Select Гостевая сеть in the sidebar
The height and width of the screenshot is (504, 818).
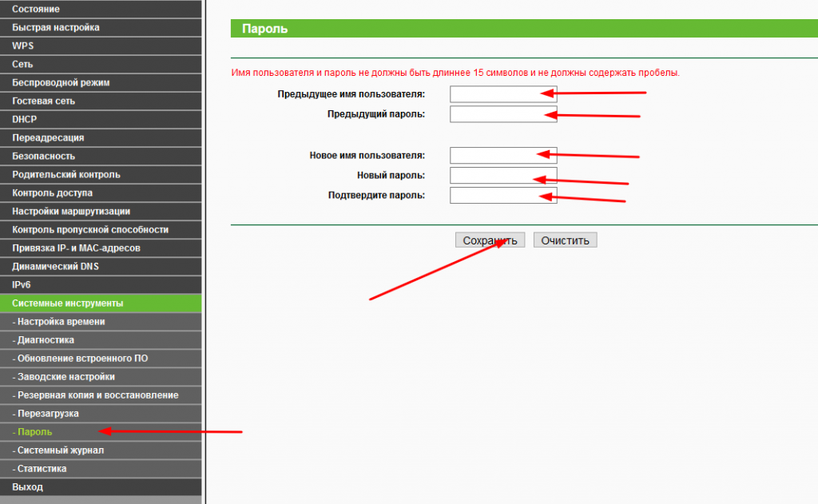point(101,101)
